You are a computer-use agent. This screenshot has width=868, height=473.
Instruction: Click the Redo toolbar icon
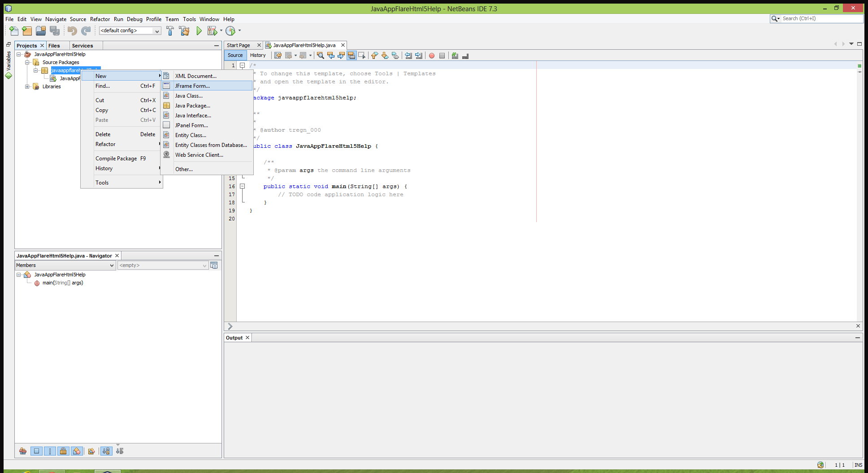(86, 31)
